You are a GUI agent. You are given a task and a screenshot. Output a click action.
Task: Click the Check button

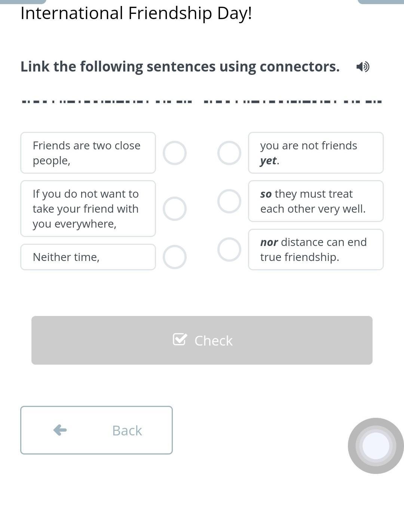coord(202,340)
